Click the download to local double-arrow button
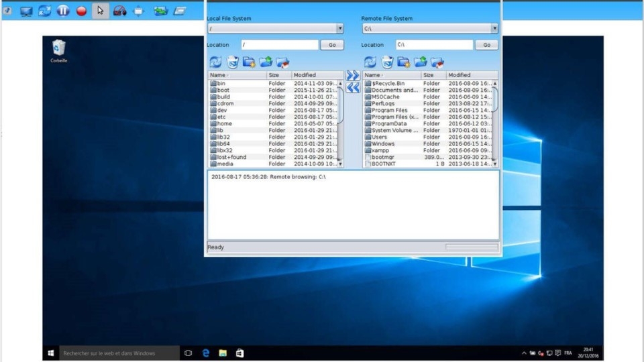The image size is (644, 362). pos(353,88)
